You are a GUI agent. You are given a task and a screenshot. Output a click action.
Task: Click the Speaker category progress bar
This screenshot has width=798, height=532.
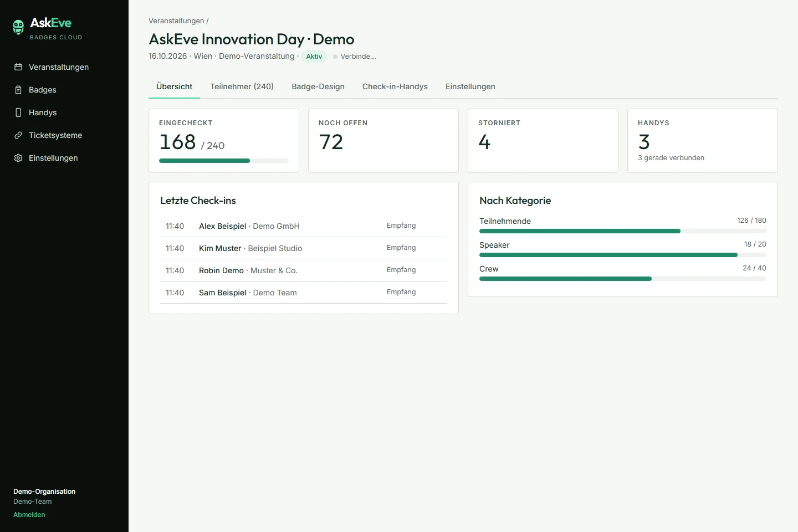coord(623,255)
